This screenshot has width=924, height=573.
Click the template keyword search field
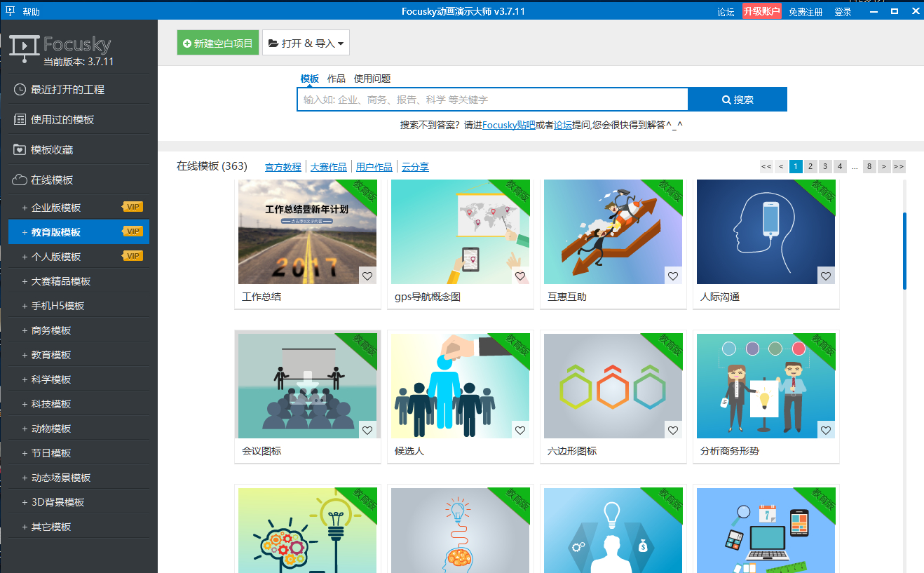[x=492, y=100]
